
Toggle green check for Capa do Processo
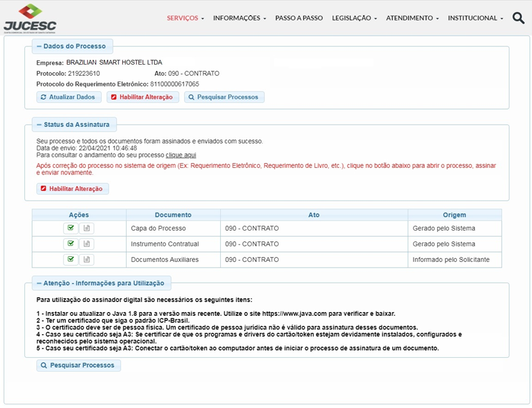click(70, 228)
